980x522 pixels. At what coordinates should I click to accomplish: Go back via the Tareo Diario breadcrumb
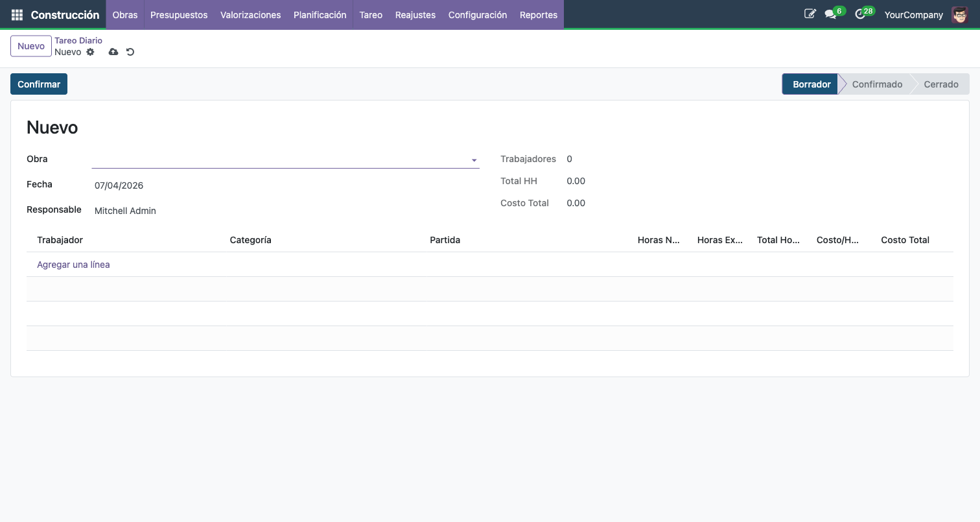click(x=78, y=40)
